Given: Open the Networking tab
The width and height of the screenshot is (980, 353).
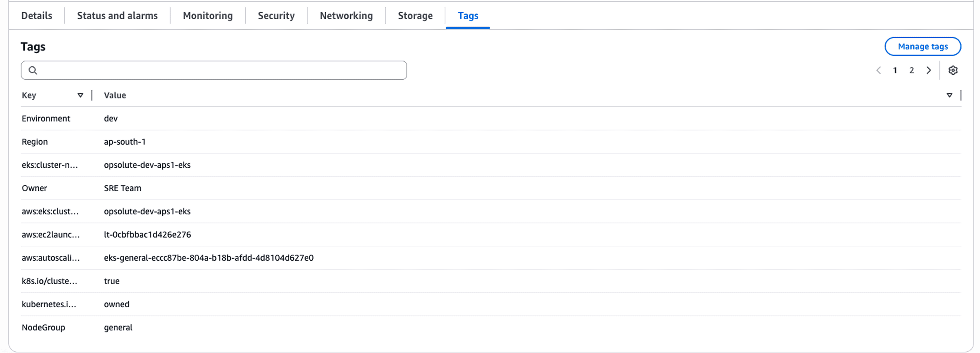Looking at the screenshot, I should [346, 16].
